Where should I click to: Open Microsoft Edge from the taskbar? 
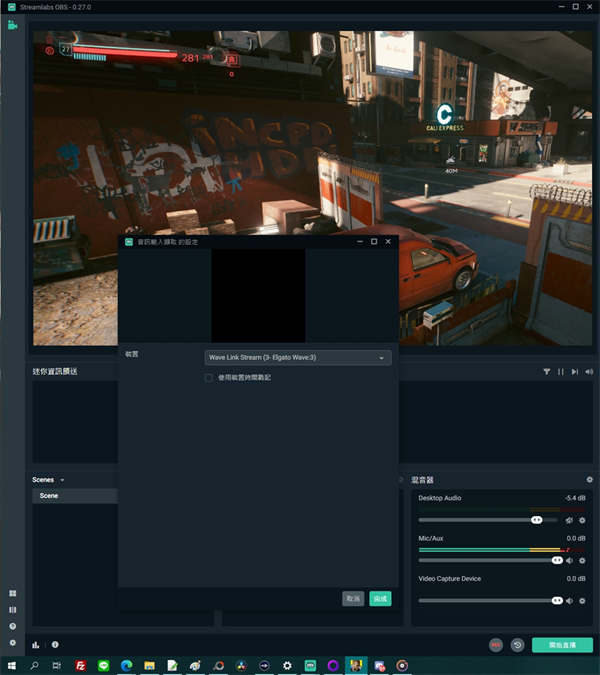click(127, 666)
